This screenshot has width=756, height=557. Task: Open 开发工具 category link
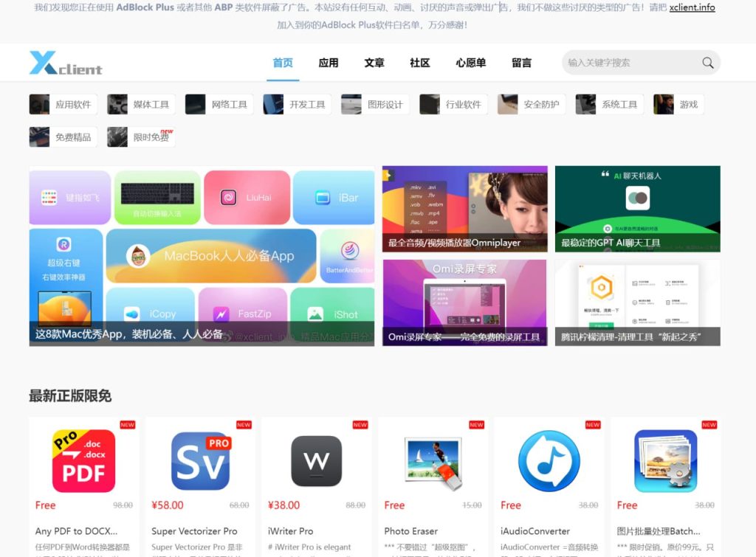307,105
